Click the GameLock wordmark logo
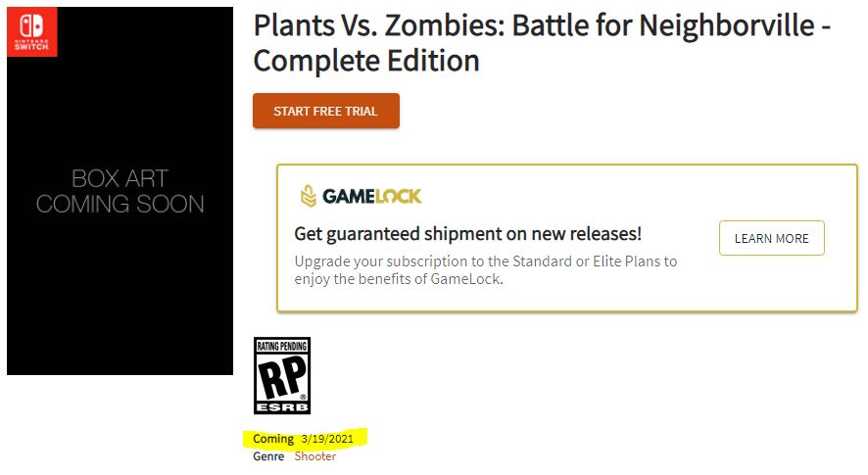 tap(372, 196)
